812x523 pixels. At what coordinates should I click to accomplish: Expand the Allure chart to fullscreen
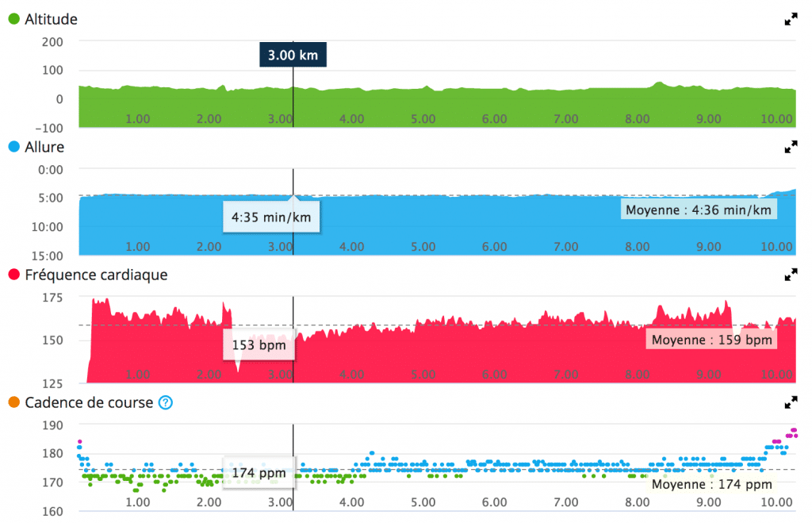click(x=791, y=147)
